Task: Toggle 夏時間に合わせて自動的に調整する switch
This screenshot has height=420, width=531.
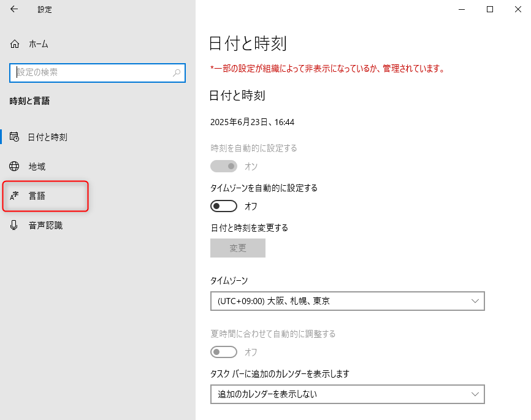Action: click(224, 352)
